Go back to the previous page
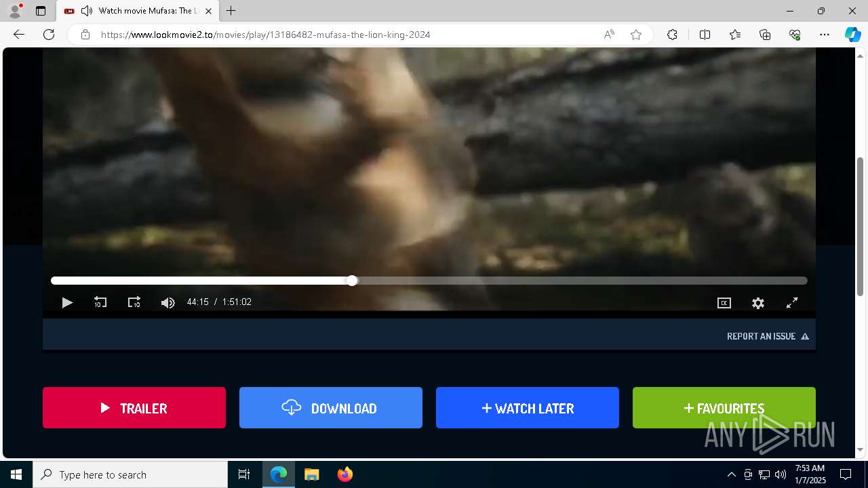The image size is (868, 488). tap(19, 35)
